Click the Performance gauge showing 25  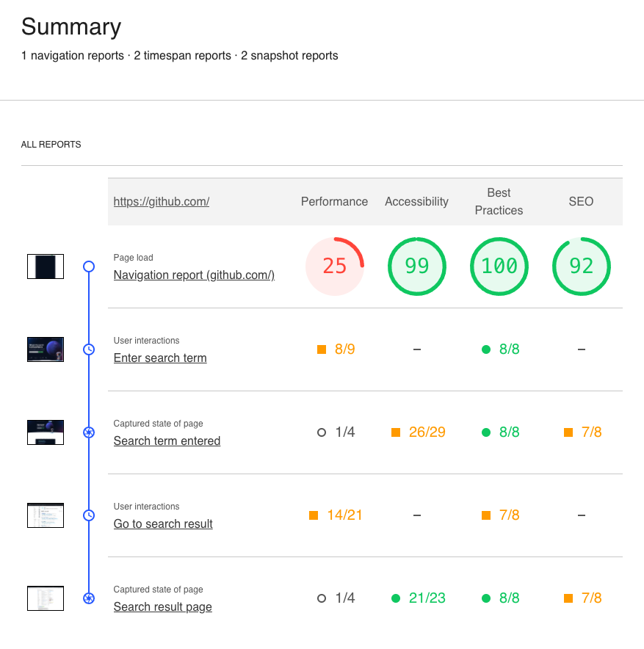pyautogui.click(x=335, y=267)
